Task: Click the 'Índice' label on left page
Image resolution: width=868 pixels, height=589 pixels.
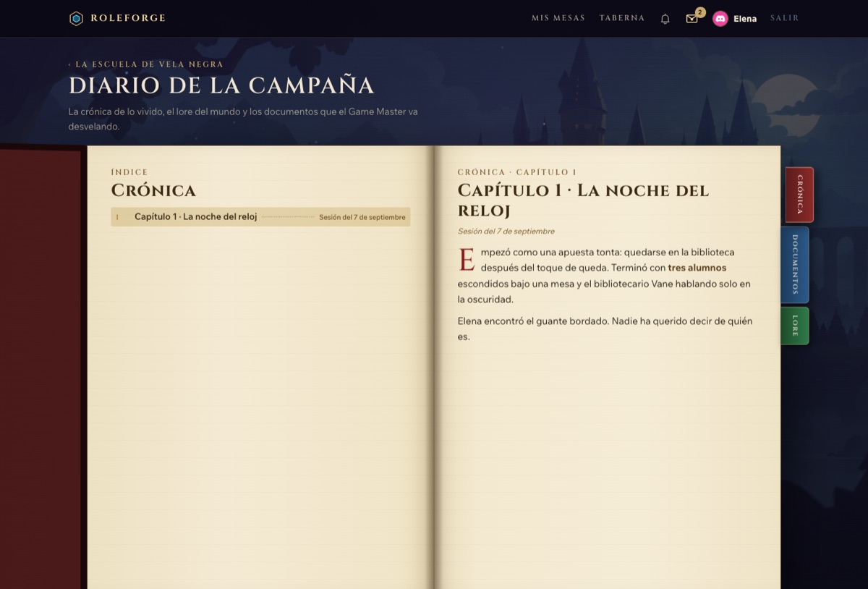Action: point(129,172)
